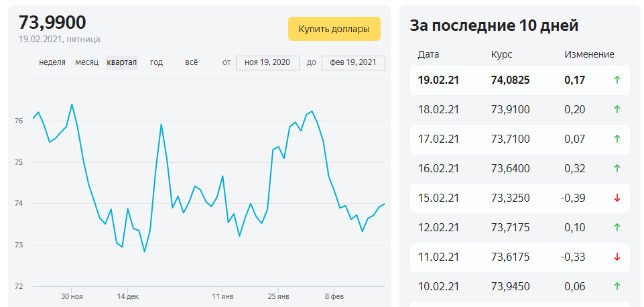Click red down arrow in 15.02.21 row
The height and width of the screenshot is (307, 644).
click(x=617, y=198)
